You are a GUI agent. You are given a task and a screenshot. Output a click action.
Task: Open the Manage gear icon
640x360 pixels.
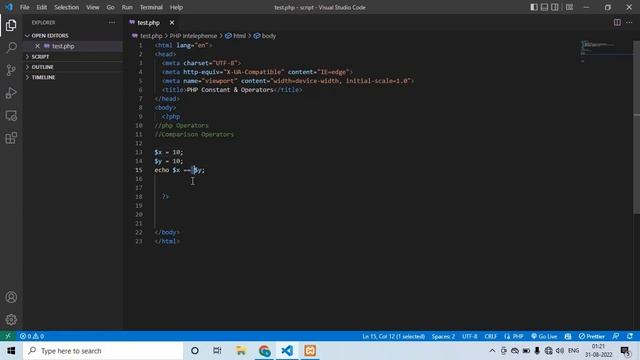11,320
